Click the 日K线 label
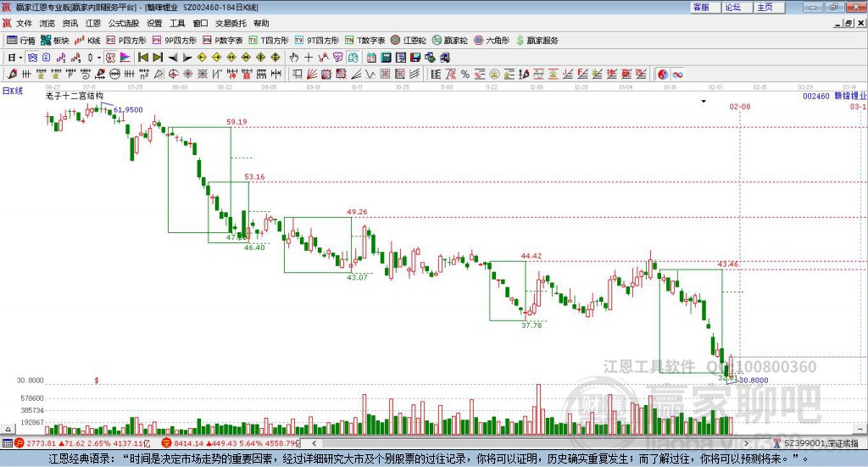 [13, 92]
